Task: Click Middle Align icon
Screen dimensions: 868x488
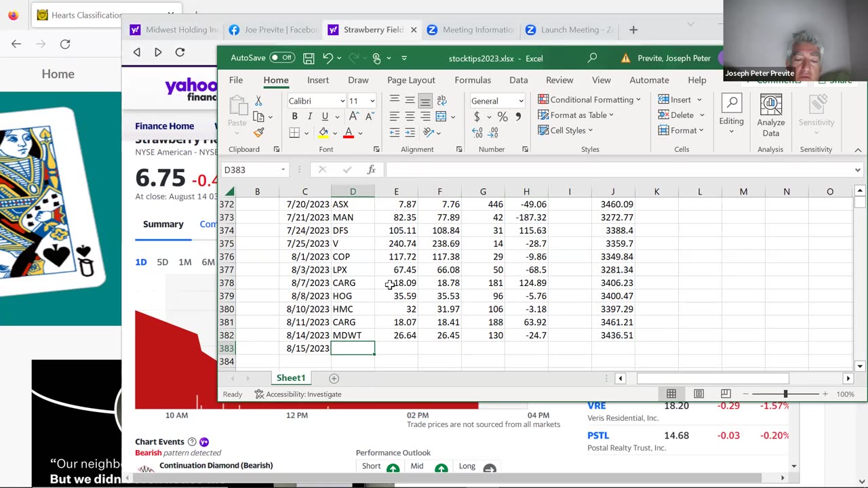Action: pos(410,100)
